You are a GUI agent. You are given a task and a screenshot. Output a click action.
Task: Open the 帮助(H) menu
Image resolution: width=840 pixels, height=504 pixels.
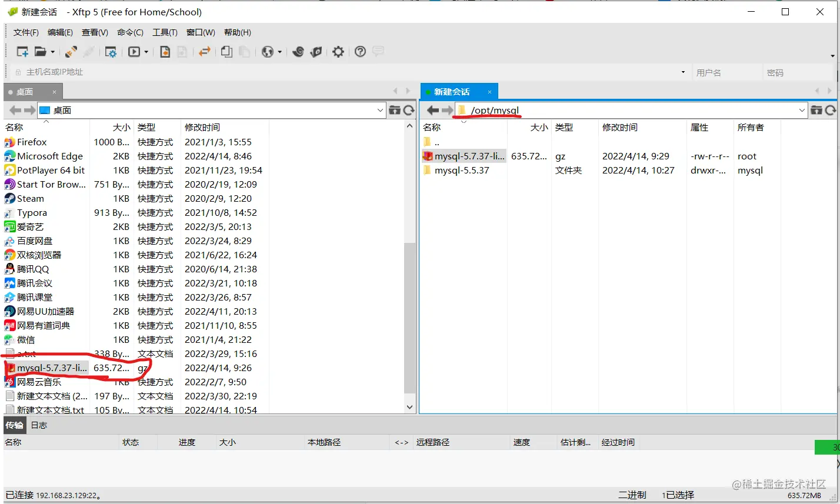pos(237,32)
